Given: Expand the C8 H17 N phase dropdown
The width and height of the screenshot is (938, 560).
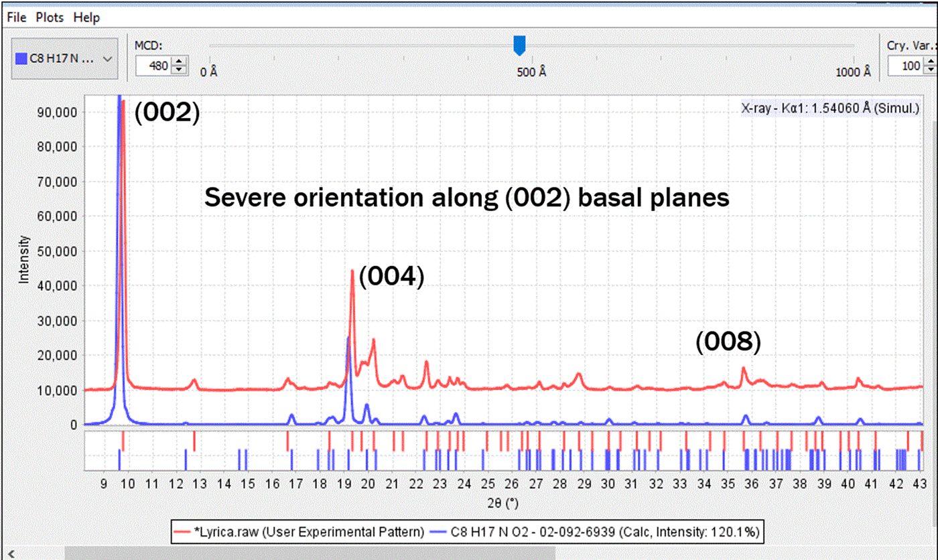Looking at the screenshot, I should click(x=65, y=58).
